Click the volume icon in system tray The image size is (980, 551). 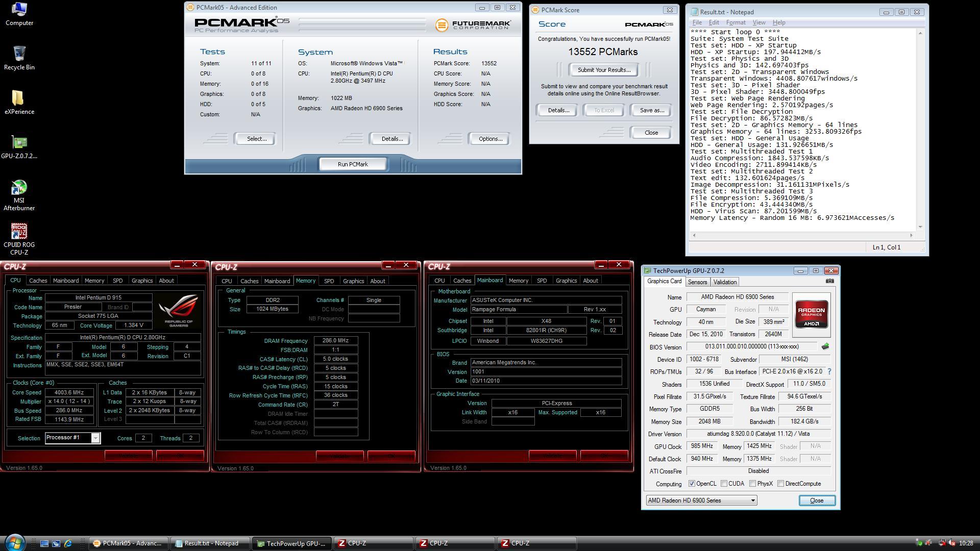coord(951,543)
